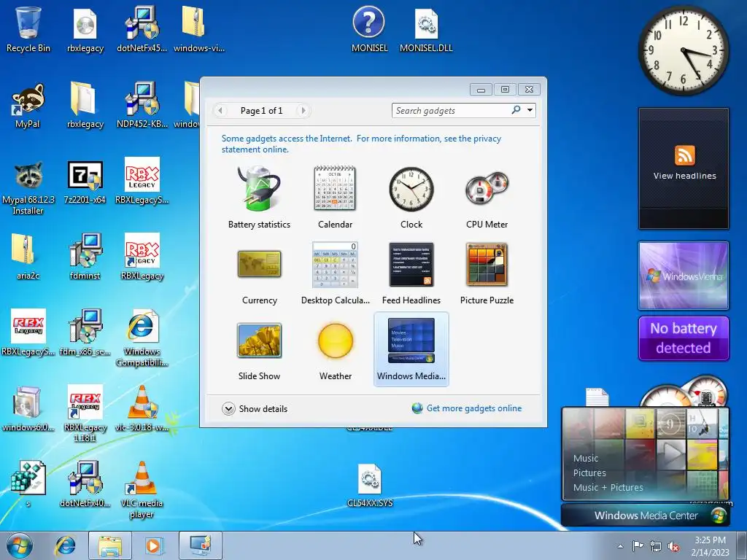The image size is (747, 560).
Task: Open the Recycle Bin desktop icon
Action: tap(28, 29)
